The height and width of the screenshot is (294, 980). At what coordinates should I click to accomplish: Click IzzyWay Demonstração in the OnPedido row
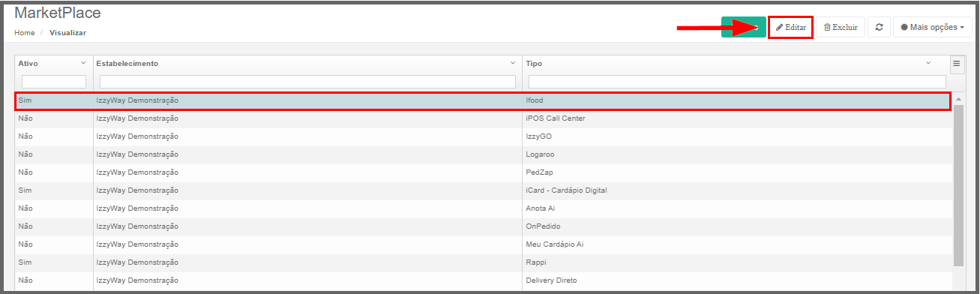(x=137, y=226)
